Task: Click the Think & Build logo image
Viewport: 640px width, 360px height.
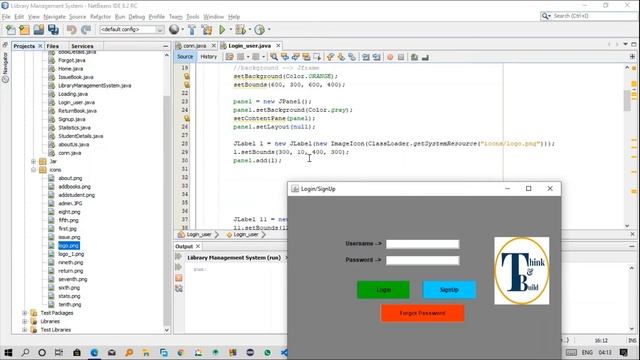Action: pos(522,271)
